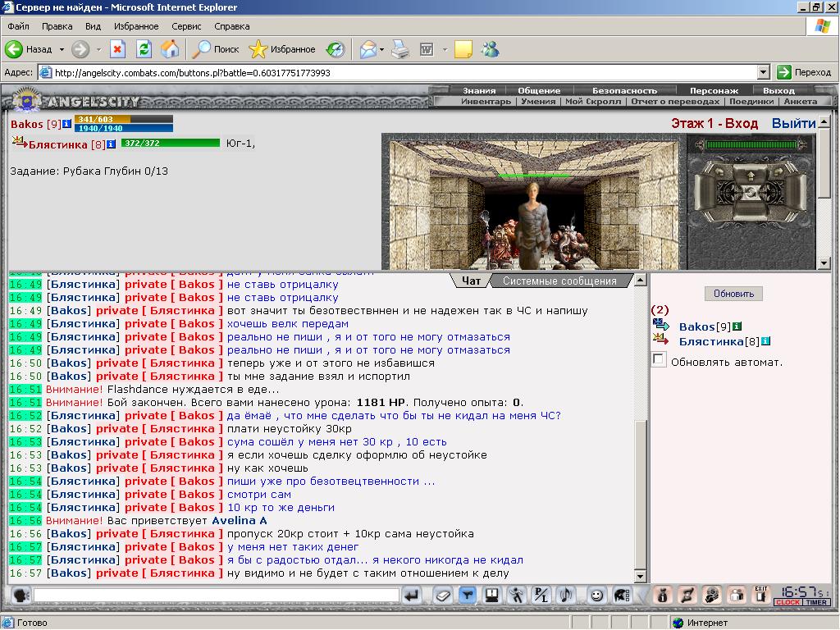Screen dimensions: 840x630
Task: Click the sound note icon in chat bar
Action: coord(566,596)
